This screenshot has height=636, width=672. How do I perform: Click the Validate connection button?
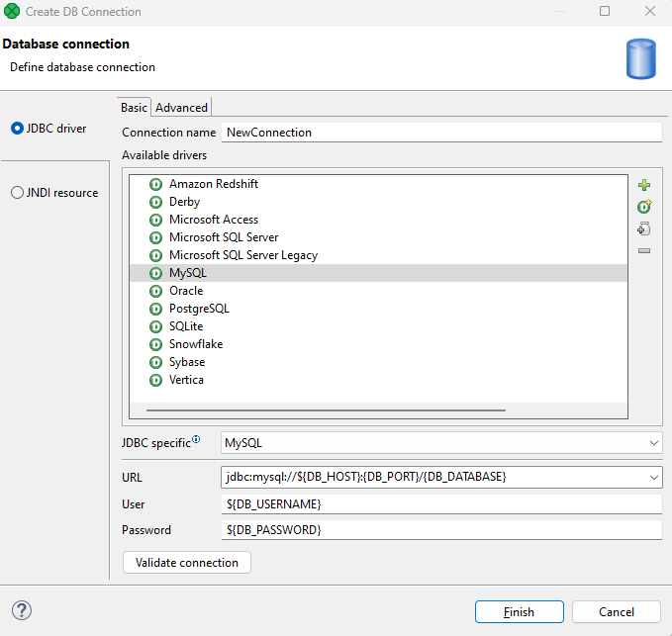[187, 563]
